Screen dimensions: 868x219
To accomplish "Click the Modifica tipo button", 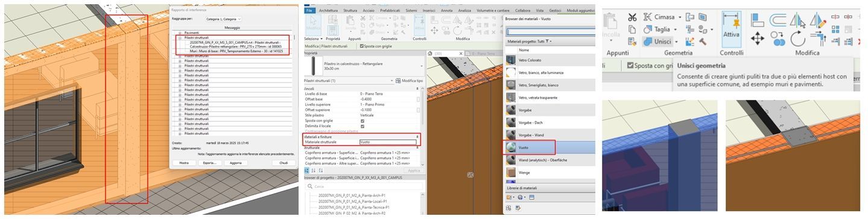I will 410,80.
